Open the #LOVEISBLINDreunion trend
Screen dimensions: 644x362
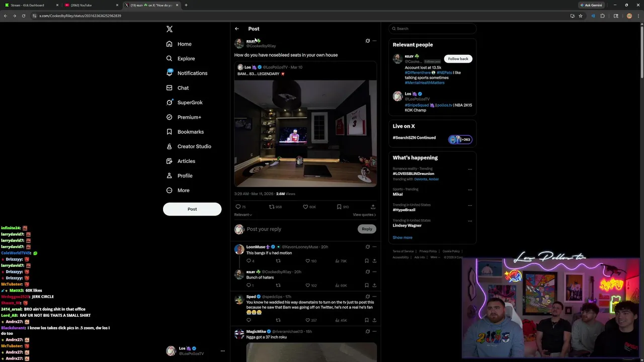413,174
